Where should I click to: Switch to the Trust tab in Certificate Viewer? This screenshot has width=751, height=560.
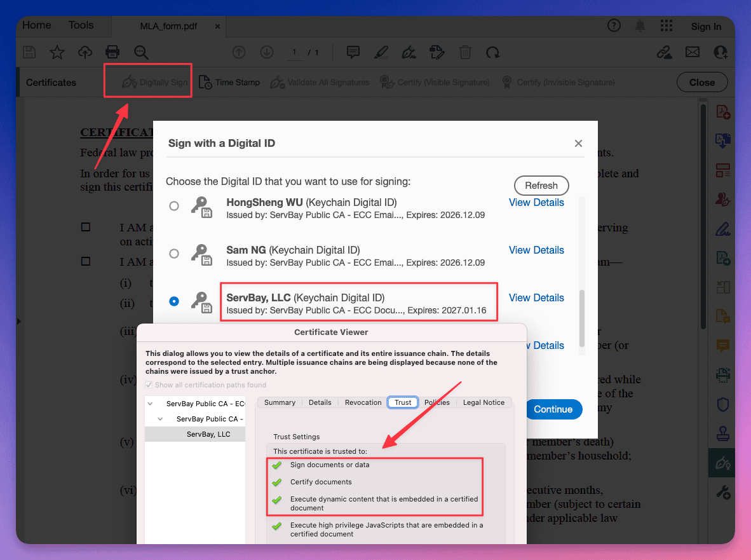402,402
